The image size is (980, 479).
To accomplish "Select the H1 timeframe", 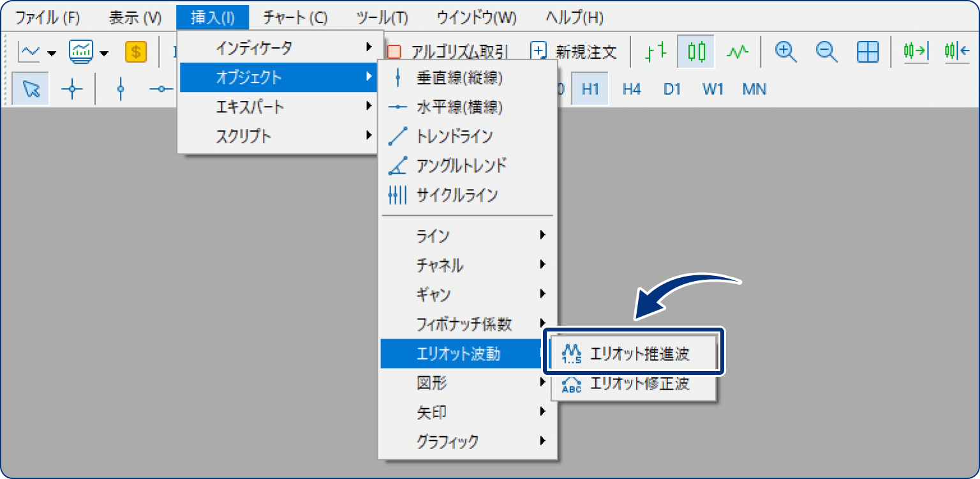I will (x=590, y=89).
